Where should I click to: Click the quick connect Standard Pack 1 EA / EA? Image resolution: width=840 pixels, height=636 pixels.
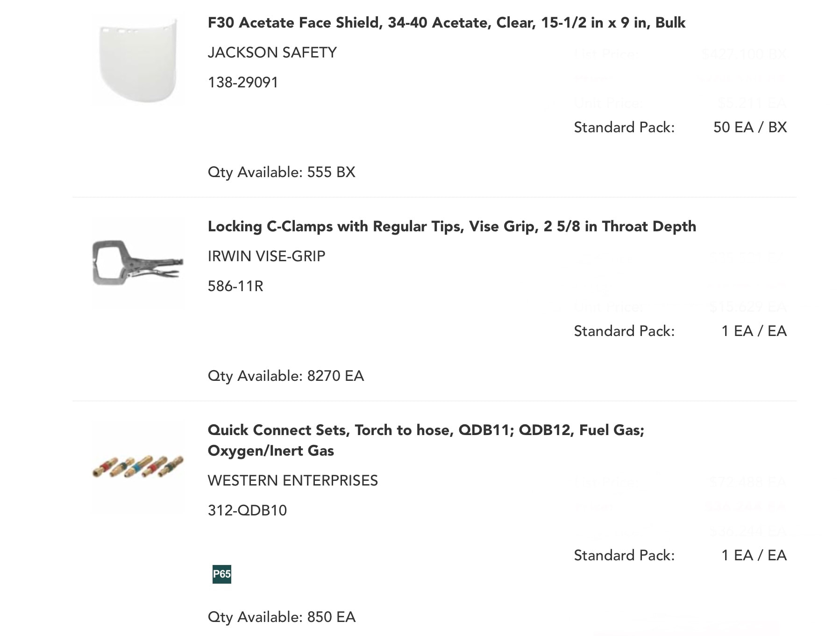[x=754, y=555]
